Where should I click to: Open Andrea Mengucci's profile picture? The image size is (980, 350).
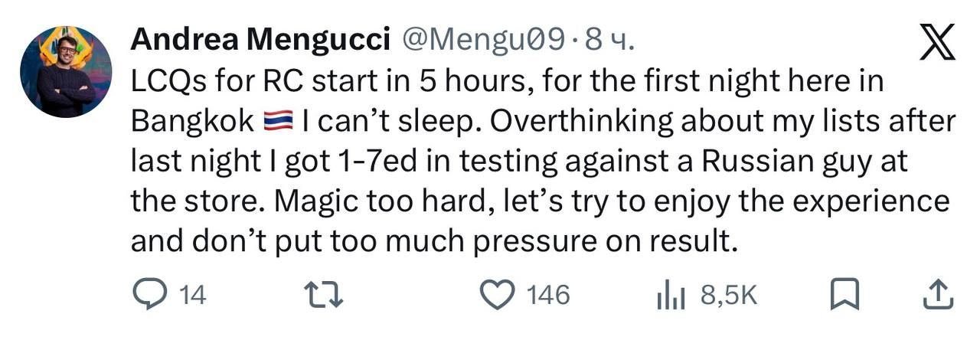tap(67, 71)
